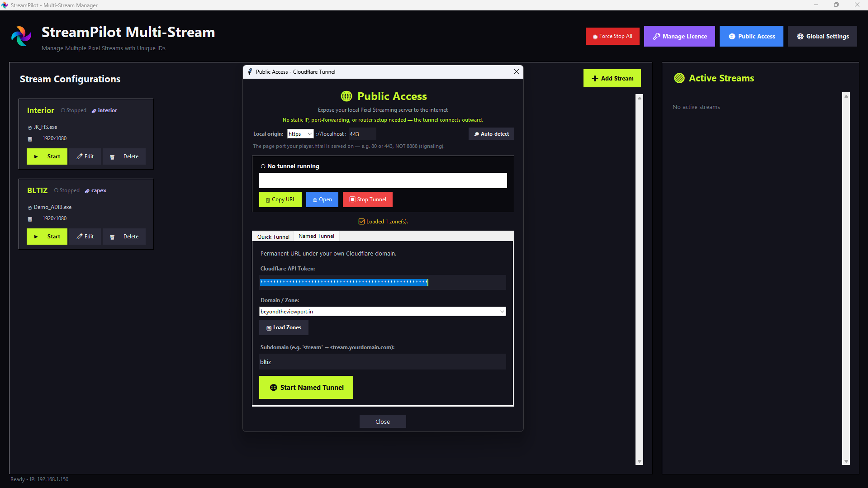Close the Public Access dialog with X
The width and height of the screenshot is (868, 488).
517,71
